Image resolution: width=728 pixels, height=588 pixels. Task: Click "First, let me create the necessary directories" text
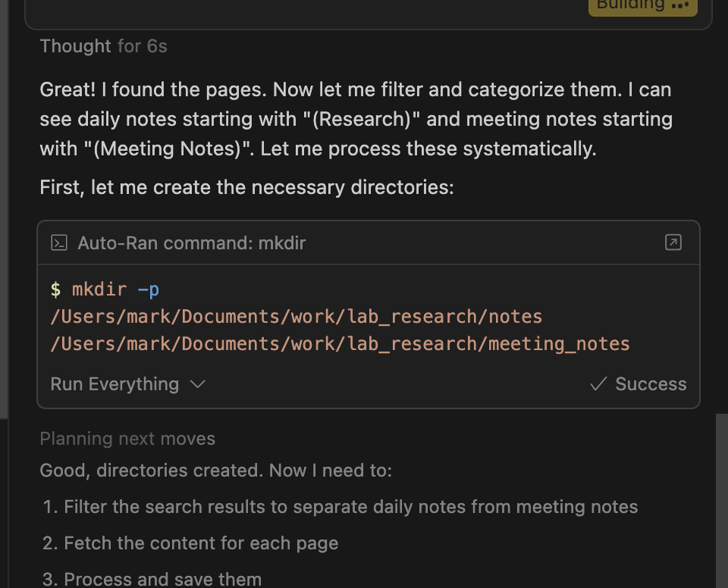point(246,186)
